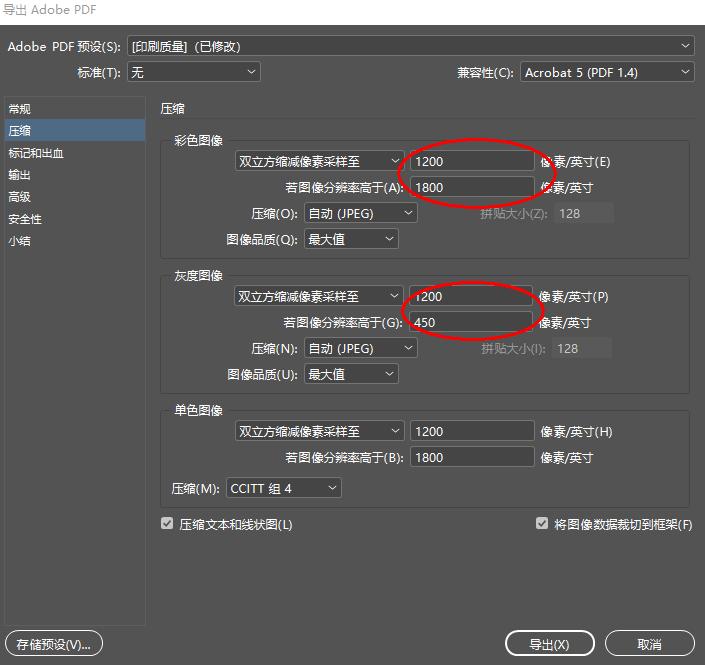Click 彩色图像 若图像分辨率高于(A) 1800 field
The height and width of the screenshot is (665, 705).
[472, 187]
